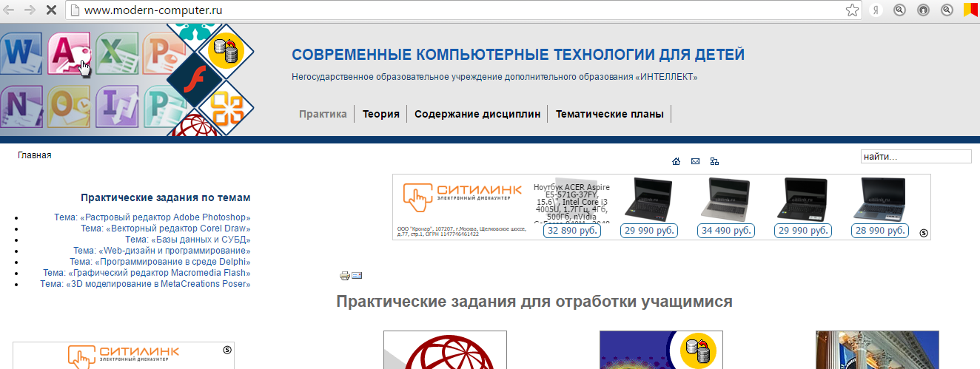The width and height of the screenshot is (980, 369).
Task: Click the laptop above the 28 990 price
Action: tap(880, 199)
